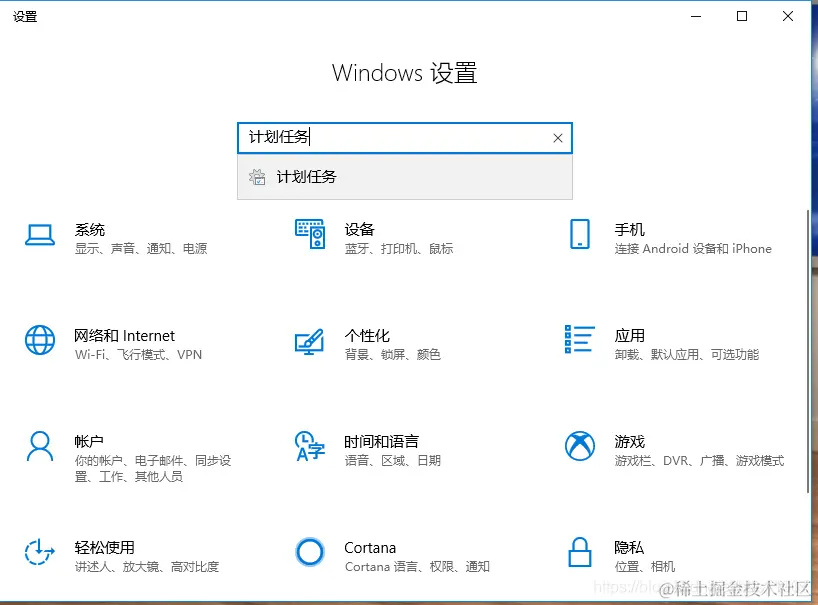Screen dimensions: 818x605
Task: Click the text Wi-Fi、飞行模式、VPN
Action: click(x=138, y=355)
